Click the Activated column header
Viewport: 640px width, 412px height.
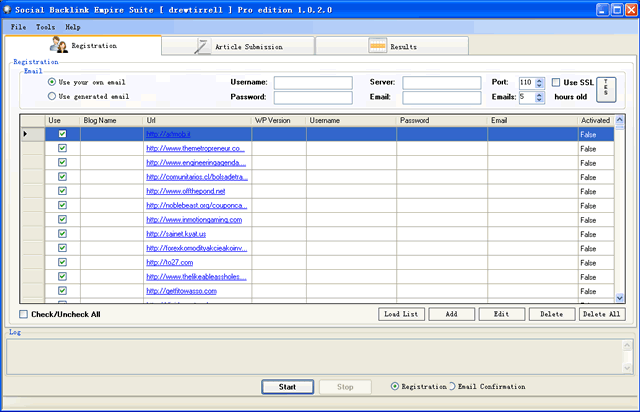tap(596, 120)
